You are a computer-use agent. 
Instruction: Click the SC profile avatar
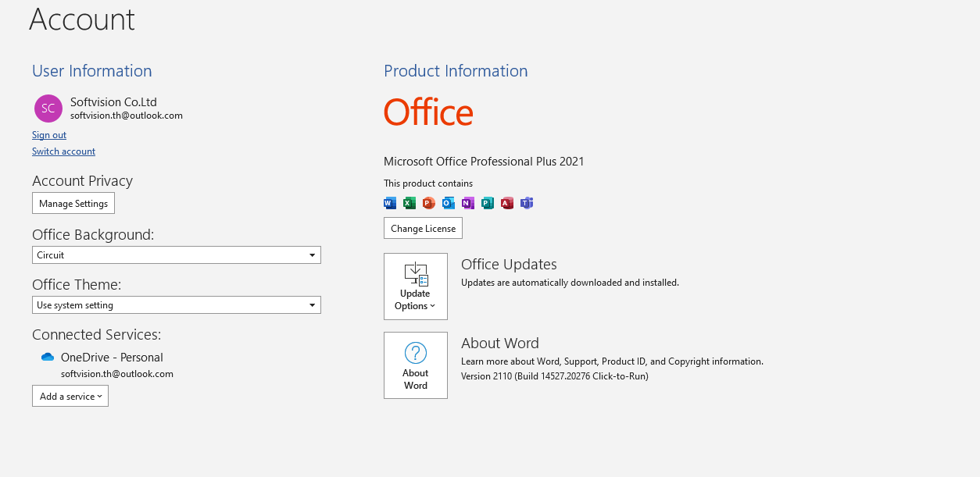click(x=48, y=109)
